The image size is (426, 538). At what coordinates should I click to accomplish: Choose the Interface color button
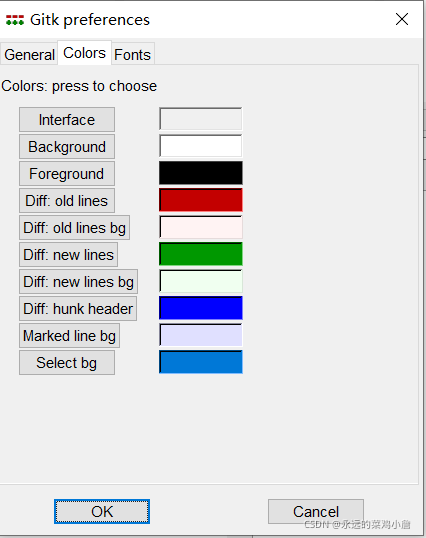pyautogui.click(x=67, y=120)
